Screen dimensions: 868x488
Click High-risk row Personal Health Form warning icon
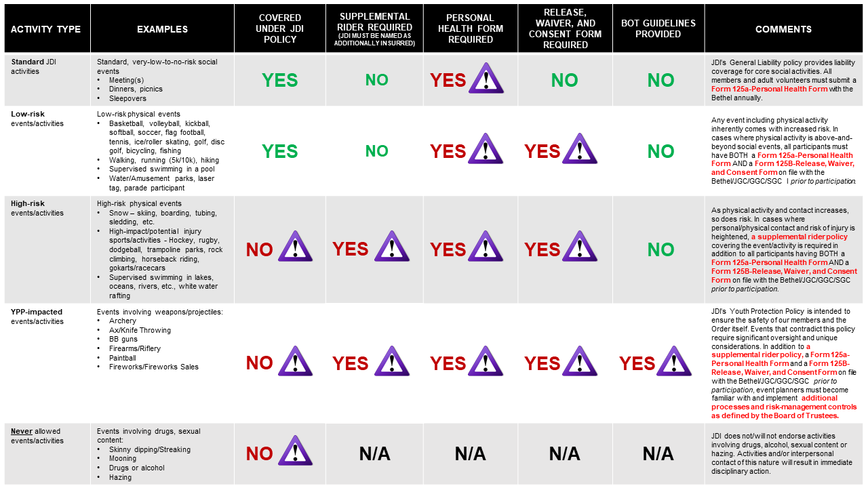pos(486,247)
